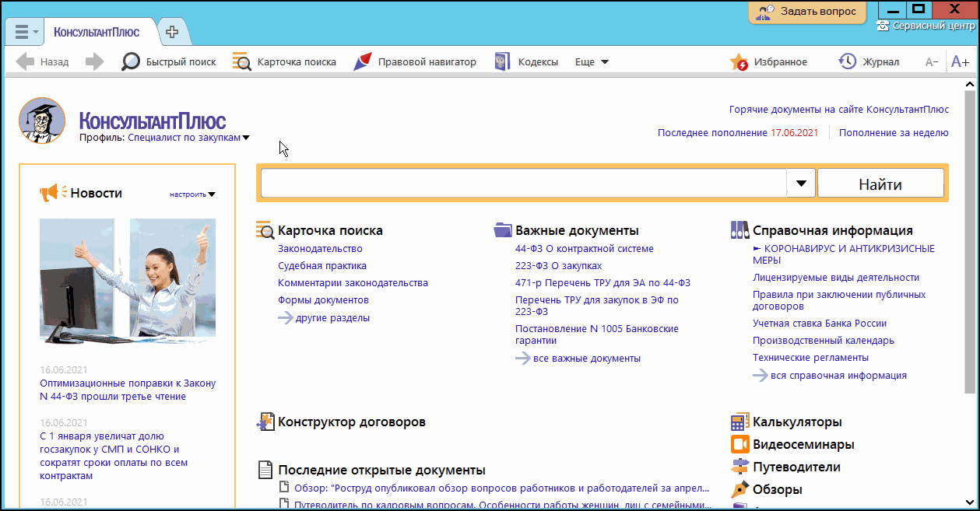This screenshot has height=511, width=980.
Task: Open Избранное star icon
Action: 739,62
